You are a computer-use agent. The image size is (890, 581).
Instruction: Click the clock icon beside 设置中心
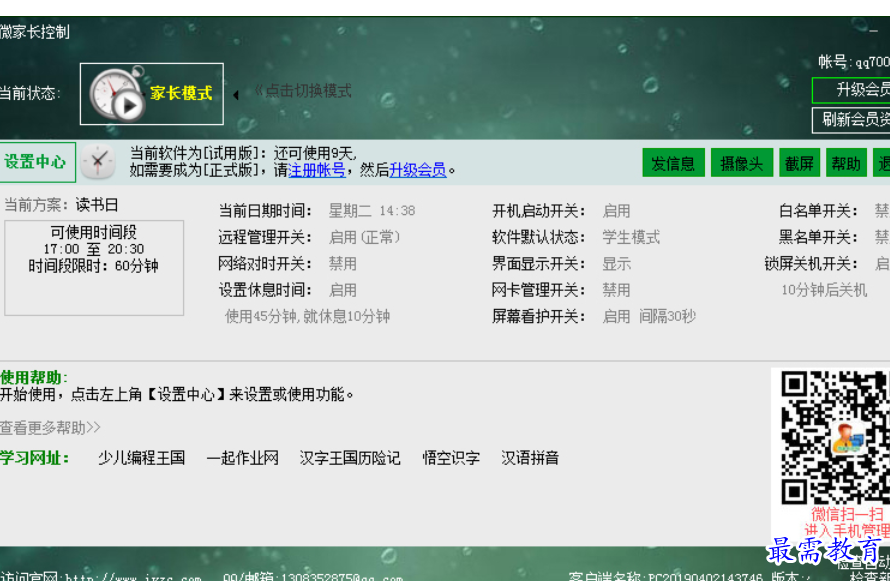click(x=98, y=162)
